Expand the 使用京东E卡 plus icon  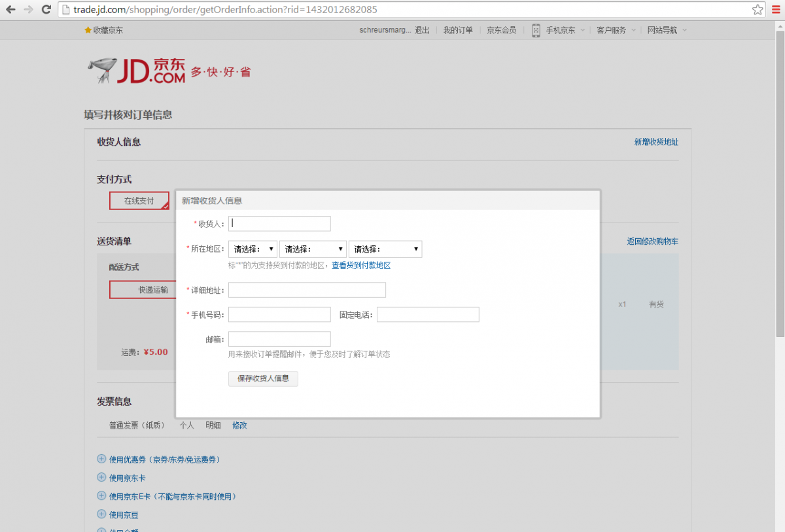[101, 496]
